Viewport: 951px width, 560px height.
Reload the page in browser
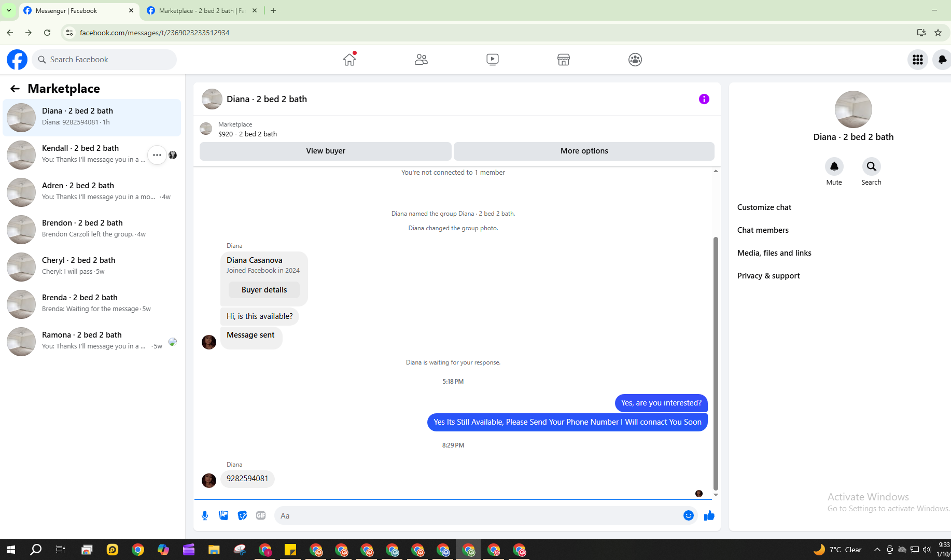pos(47,33)
